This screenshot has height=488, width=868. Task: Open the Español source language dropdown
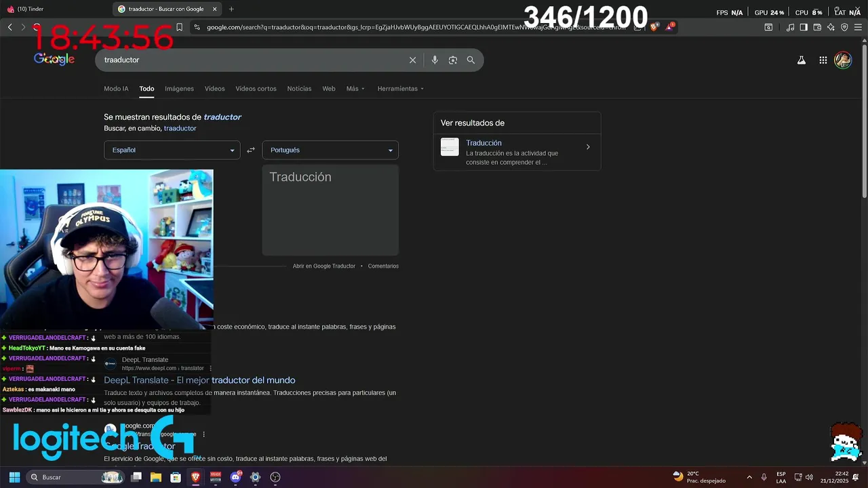(x=172, y=150)
